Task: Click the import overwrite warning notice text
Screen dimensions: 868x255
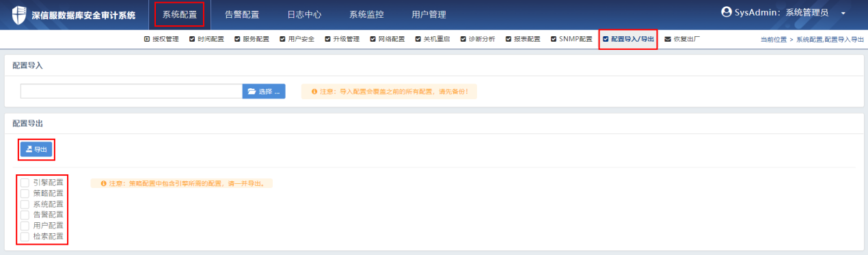Action: (394, 91)
